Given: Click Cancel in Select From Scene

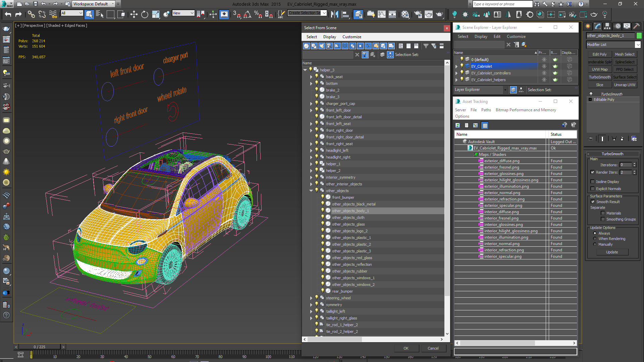Looking at the screenshot, I should pyautogui.click(x=433, y=348).
